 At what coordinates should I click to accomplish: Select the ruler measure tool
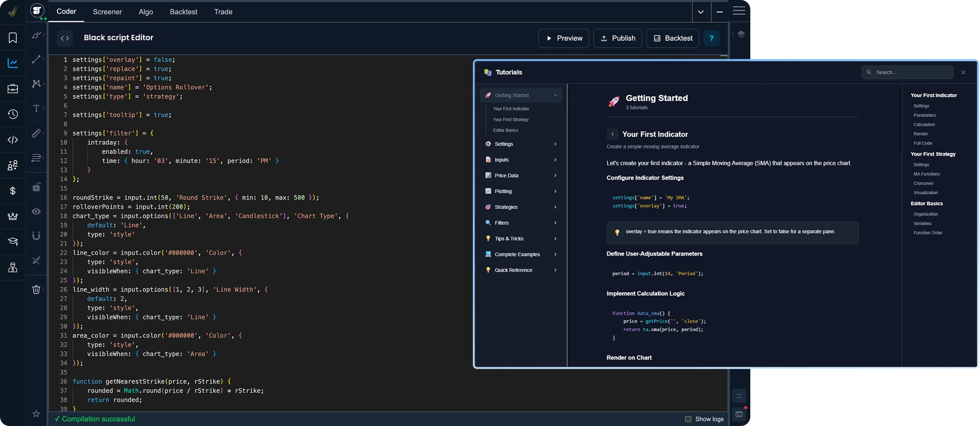[36, 134]
